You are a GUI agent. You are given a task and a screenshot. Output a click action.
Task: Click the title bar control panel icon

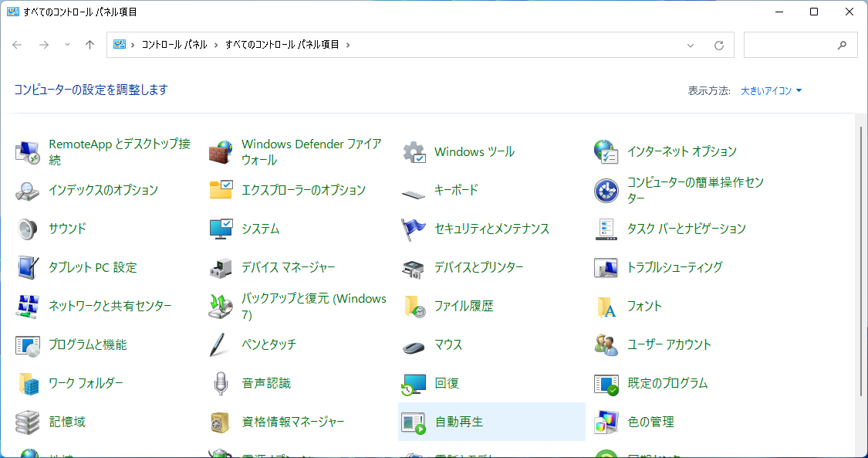13,12
